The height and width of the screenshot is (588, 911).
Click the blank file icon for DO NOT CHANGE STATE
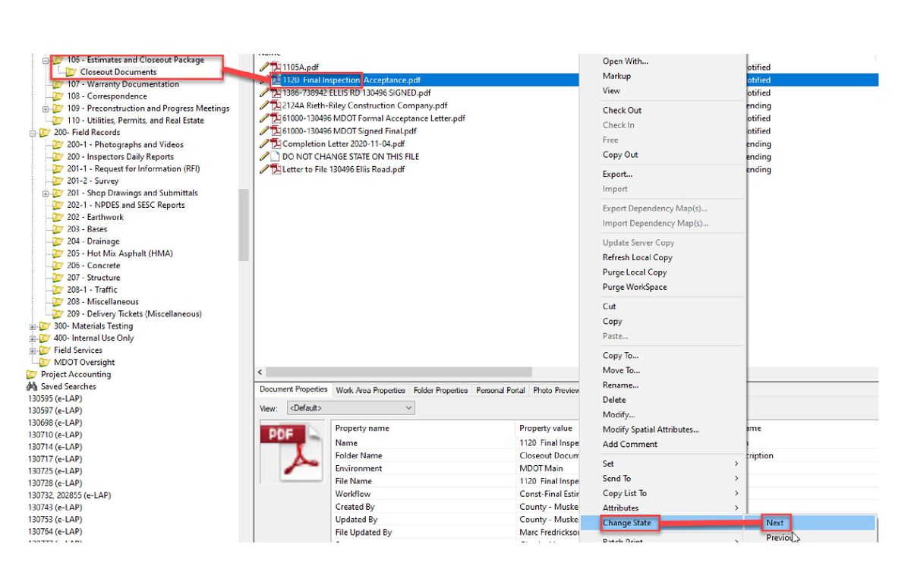click(276, 156)
